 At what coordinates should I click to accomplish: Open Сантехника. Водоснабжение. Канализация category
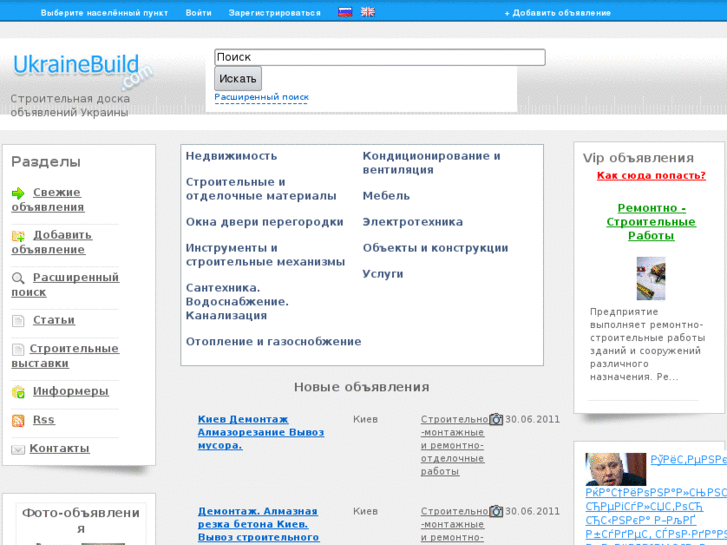click(237, 302)
